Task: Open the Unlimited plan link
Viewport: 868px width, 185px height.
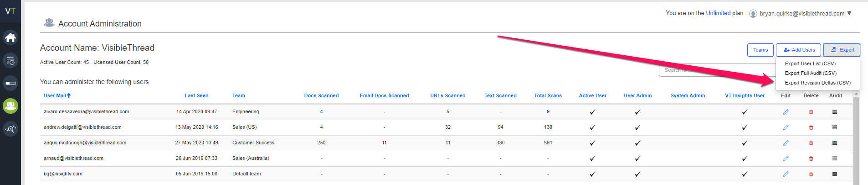Action: (718, 13)
